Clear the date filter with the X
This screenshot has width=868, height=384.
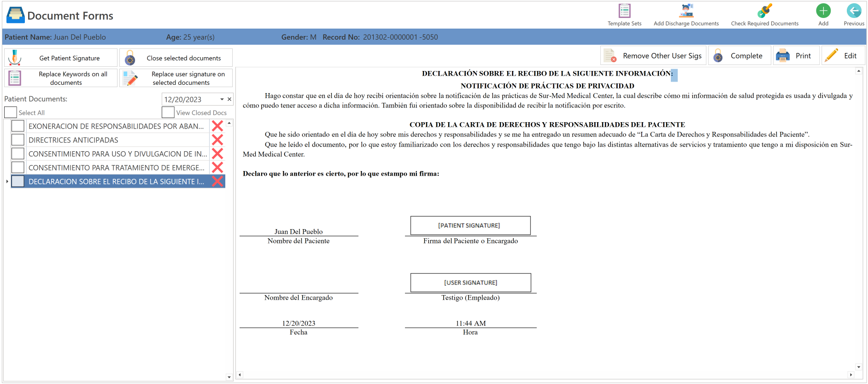[229, 99]
